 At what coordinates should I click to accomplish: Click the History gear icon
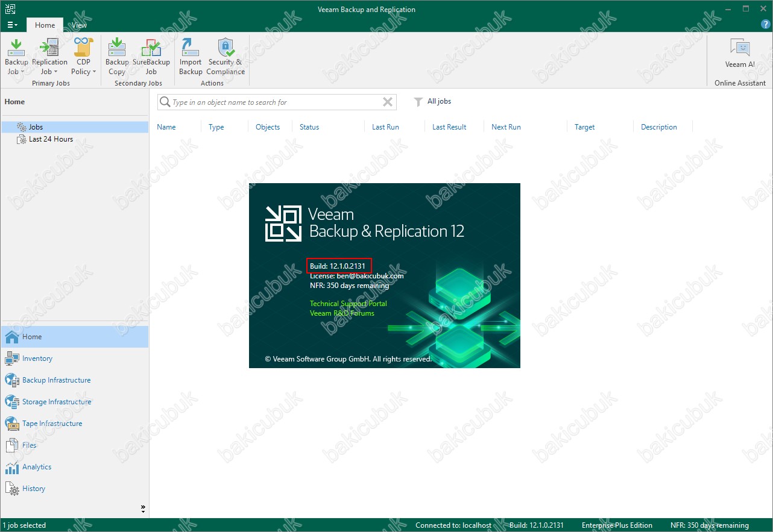[x=12, y=489]
